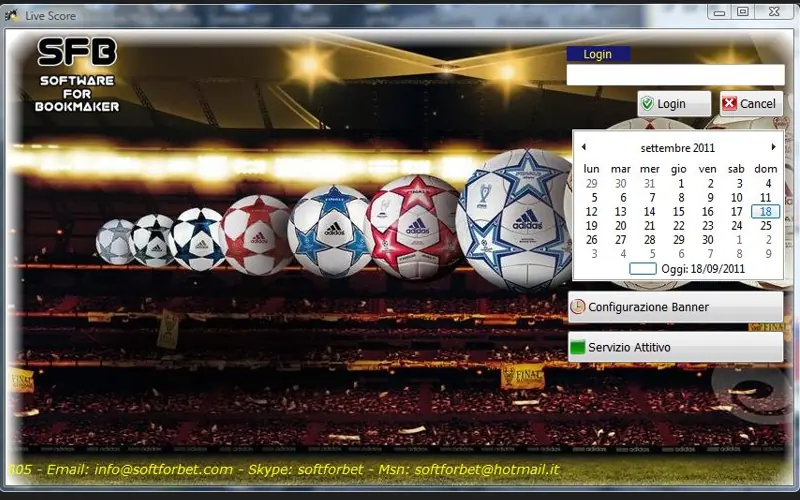Select day 12 in the calendar
The width and height of the screenshot is (800, 500).
(591, 212)
